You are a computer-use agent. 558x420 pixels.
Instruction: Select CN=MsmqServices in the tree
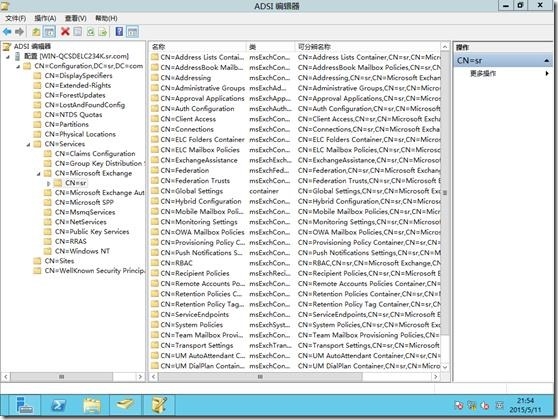click(85, 212)
